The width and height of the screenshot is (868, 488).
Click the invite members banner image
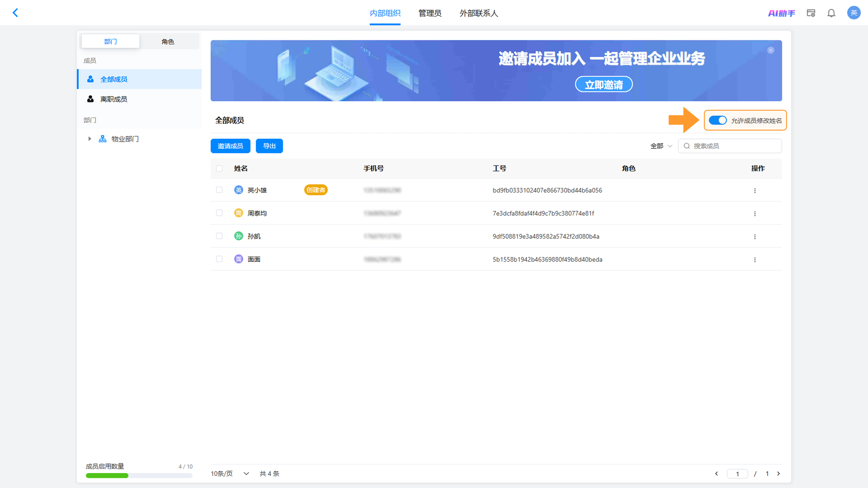(x=496, y=71)
